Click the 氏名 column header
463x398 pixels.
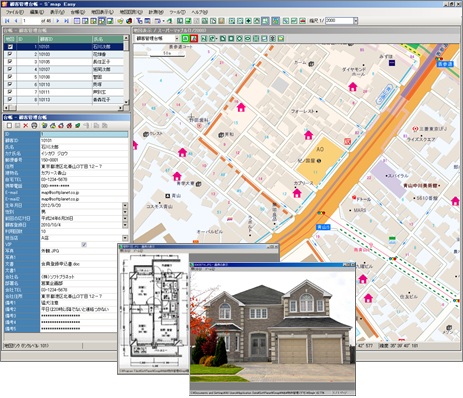click(107, 39)
